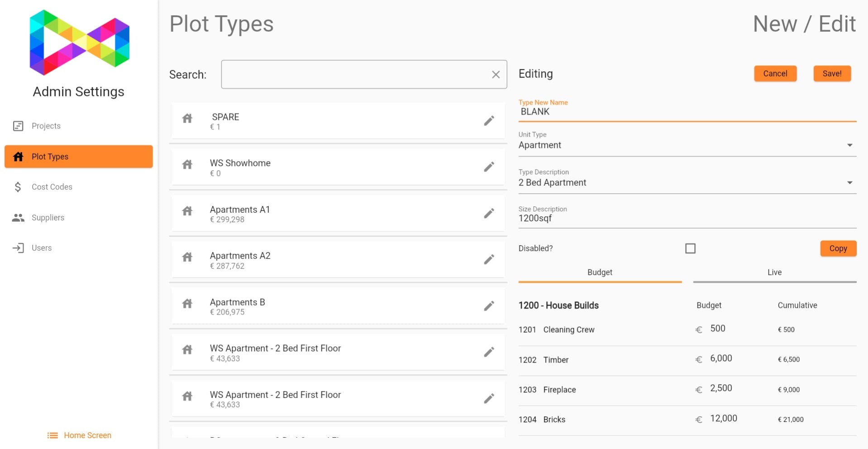Open edit for Apartments A2

(489, 260)
